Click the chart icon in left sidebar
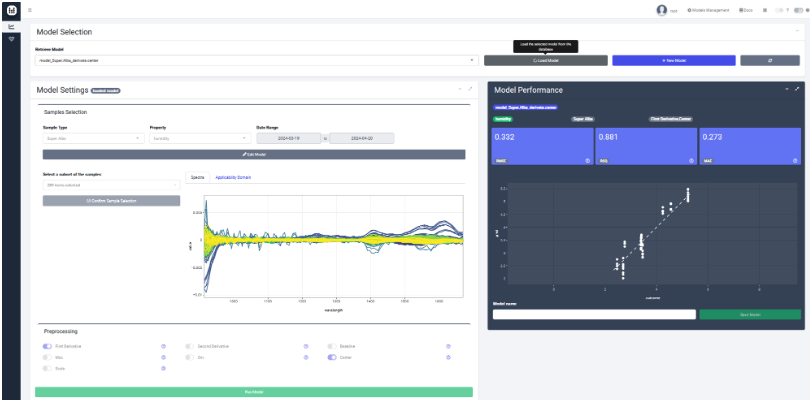The width and height of the screenshot is (810, 400). (x=11, y=27)
